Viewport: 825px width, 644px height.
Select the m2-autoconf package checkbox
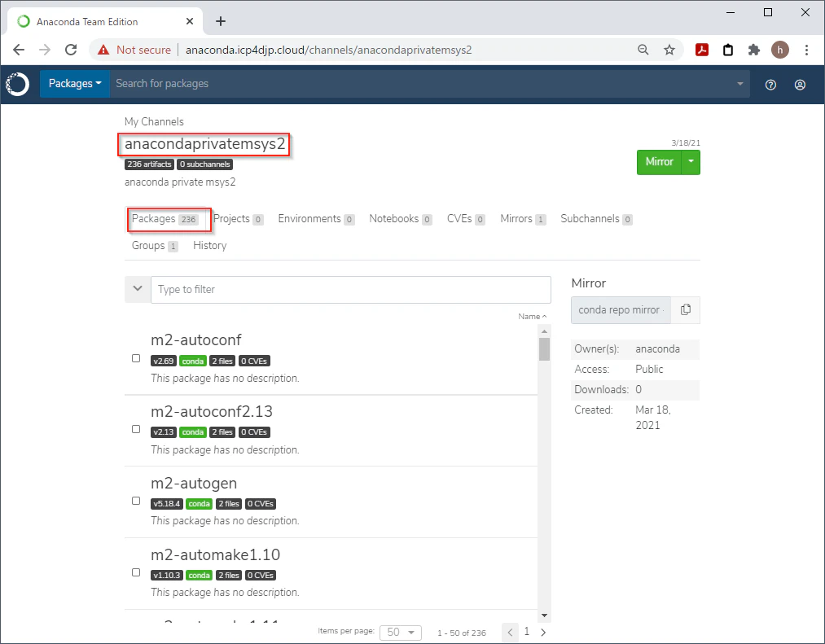136,358
